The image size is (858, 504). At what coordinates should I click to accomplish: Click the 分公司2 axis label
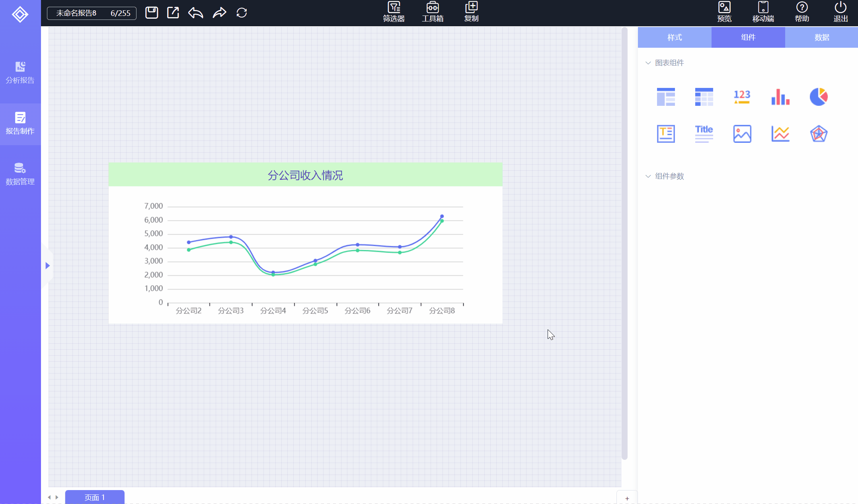[189, 311]
